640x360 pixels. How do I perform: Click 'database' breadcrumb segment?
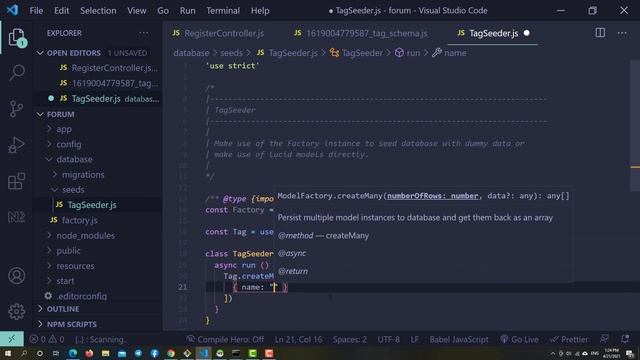tap(191, 53)
